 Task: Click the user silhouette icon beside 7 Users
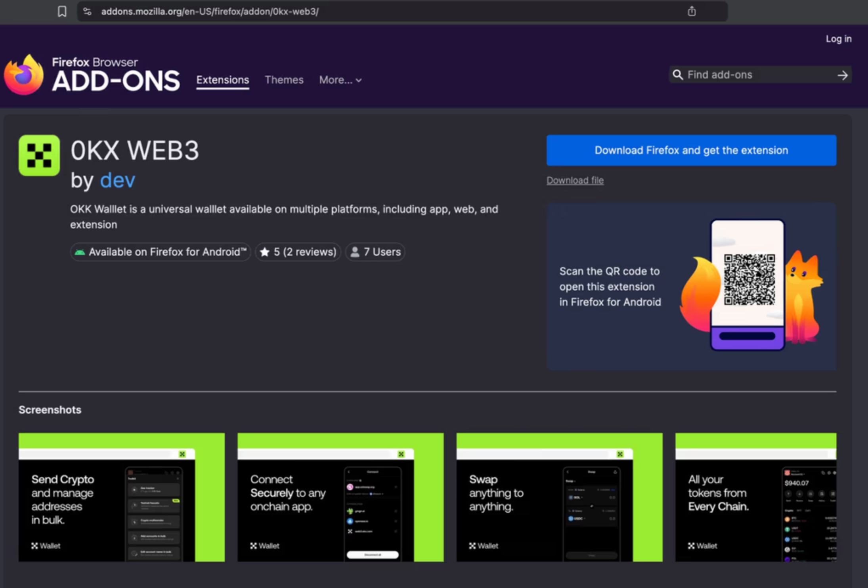[x=355, y=252]
